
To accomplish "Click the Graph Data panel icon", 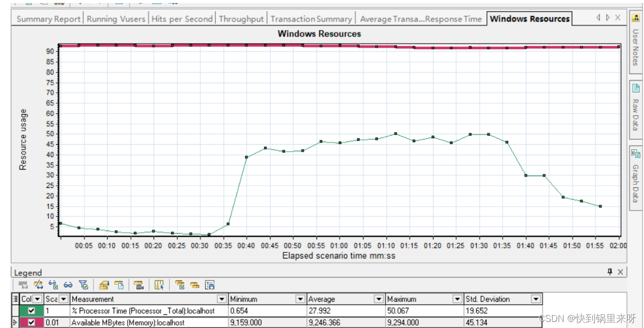I will point(635,153).
